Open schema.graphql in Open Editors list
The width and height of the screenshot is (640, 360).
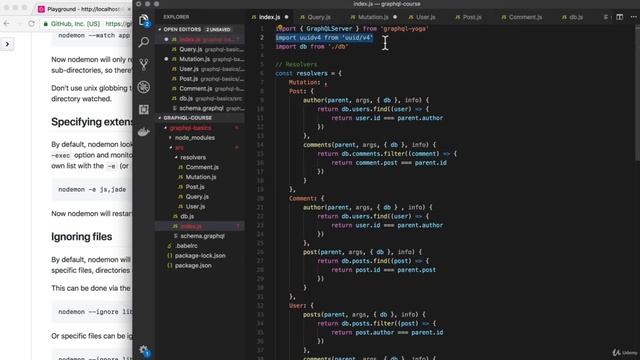coord(200,108)
